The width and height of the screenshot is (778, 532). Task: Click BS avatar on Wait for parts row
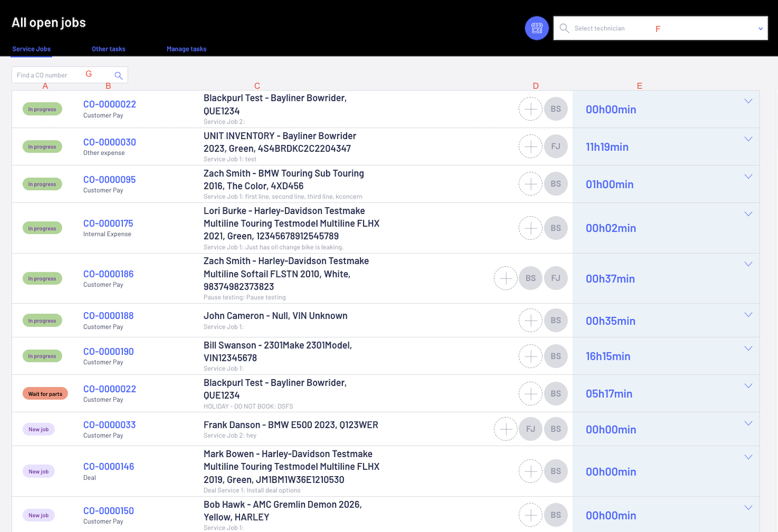[556, 394]
